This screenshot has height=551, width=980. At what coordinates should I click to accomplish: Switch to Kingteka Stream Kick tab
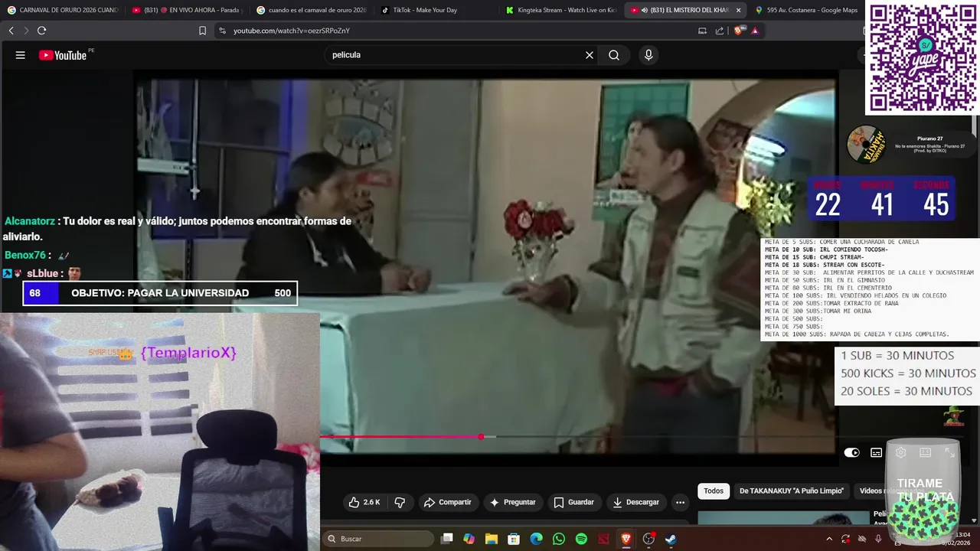pos(560,10)
